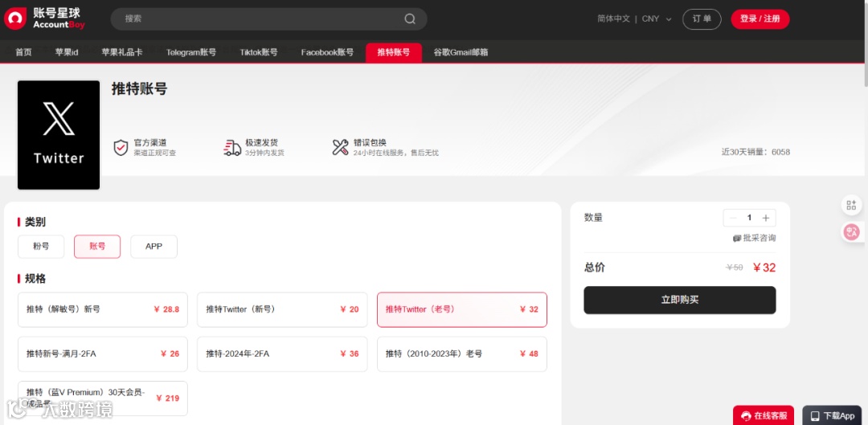Click the 极速发货 label
The image size is (868, 425).
(261, 143)
